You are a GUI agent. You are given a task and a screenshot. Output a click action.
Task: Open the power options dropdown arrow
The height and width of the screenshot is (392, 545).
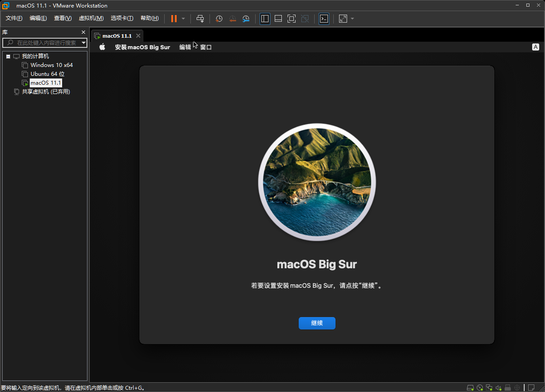(183, 19)
